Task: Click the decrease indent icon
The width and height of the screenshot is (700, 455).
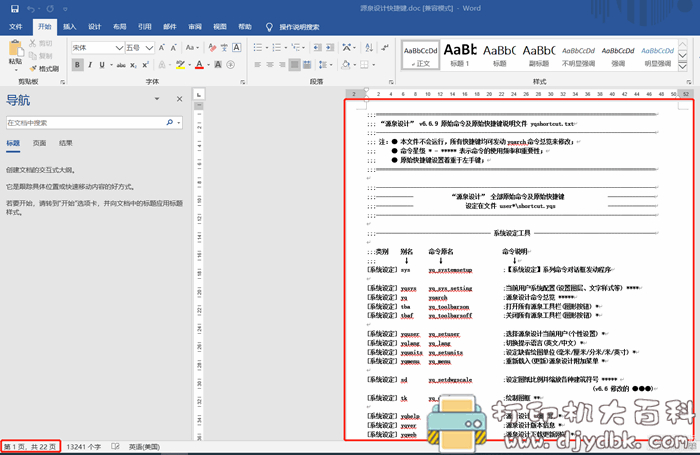Action: click(317, 47)
